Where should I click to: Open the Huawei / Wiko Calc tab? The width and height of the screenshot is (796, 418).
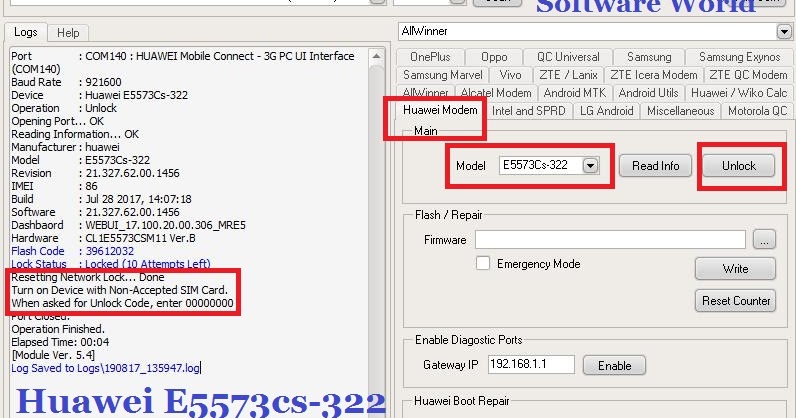coord(739,93)
